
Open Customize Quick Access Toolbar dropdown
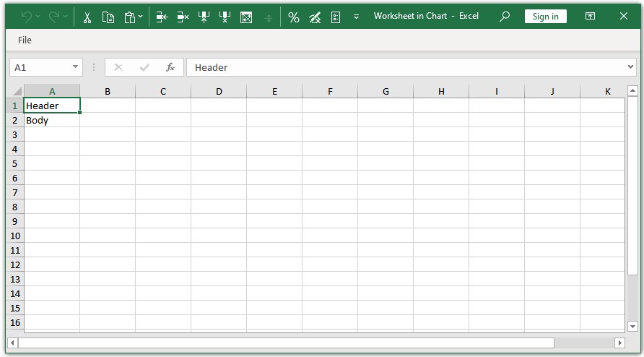click(356, 17)
